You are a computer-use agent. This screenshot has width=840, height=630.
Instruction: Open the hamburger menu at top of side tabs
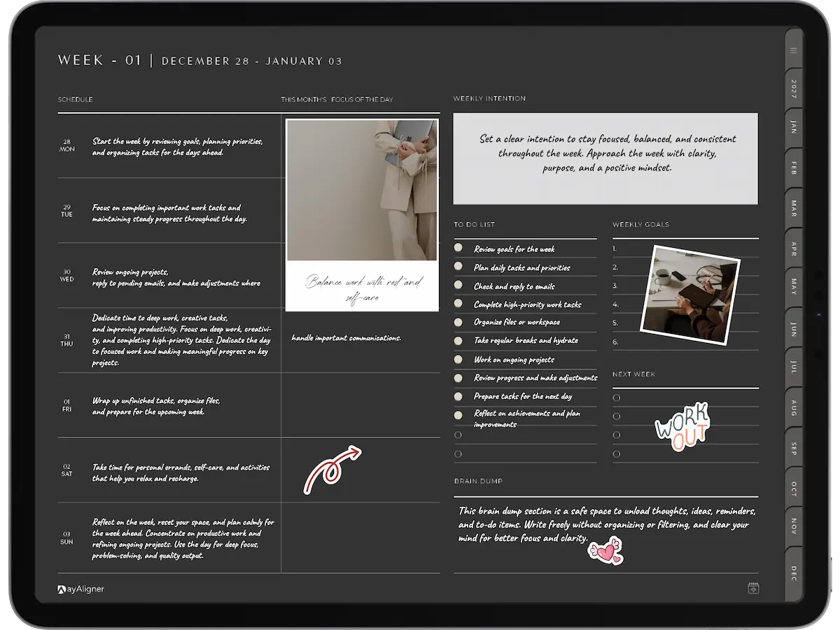point(793,50)
